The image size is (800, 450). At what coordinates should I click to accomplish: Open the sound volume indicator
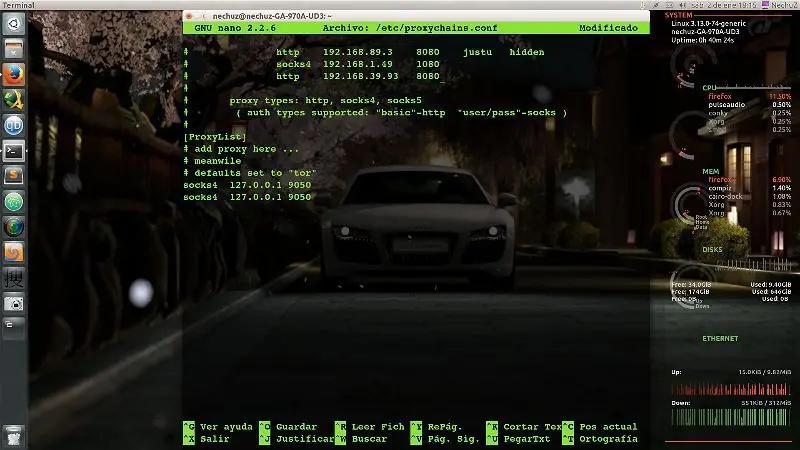pos(682,5)
